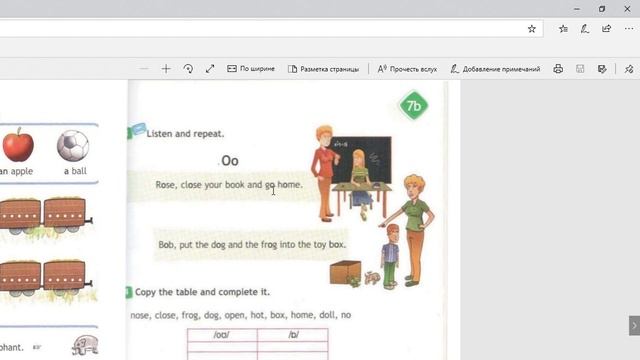This screenshot has width=640, height=360.
Task: Click the 'Oo' letter heading
Action: [230, 161]
